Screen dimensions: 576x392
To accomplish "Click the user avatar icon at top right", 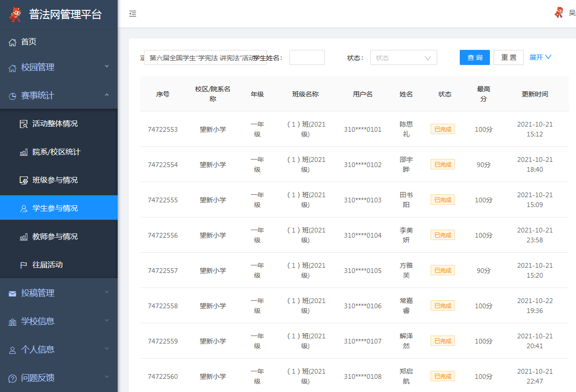I will point(560,13).
